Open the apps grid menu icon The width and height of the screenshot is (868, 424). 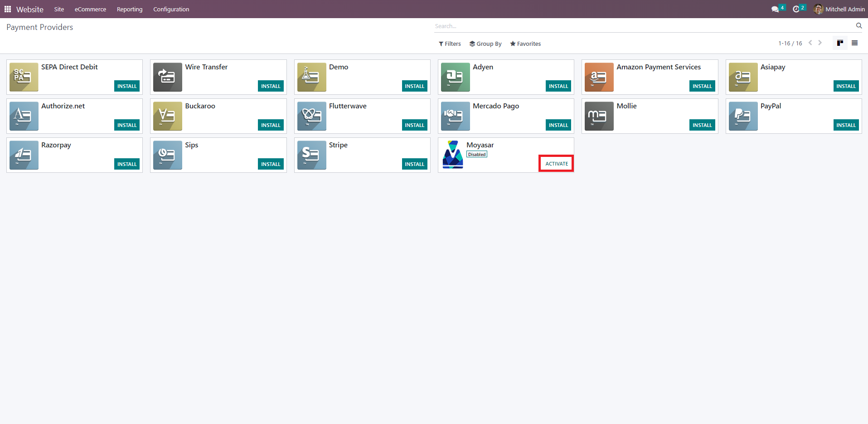(x=8, y=9)
